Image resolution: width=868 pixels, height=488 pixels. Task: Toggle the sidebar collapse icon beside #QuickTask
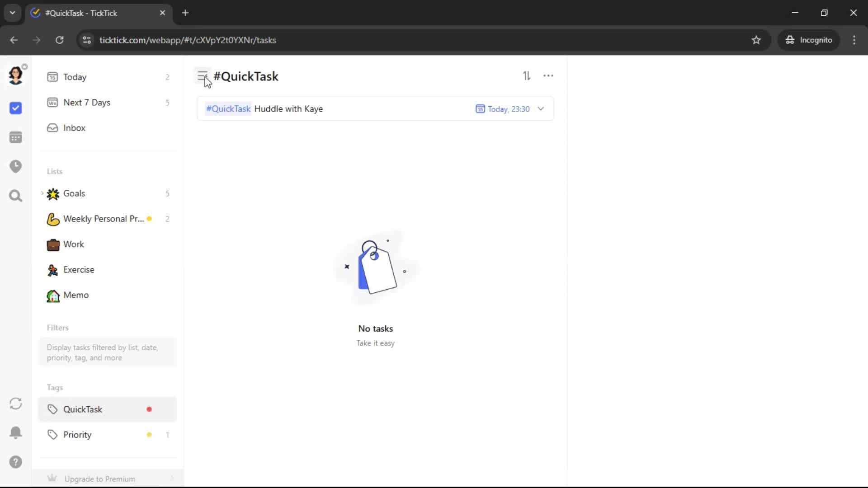point(202,76)
